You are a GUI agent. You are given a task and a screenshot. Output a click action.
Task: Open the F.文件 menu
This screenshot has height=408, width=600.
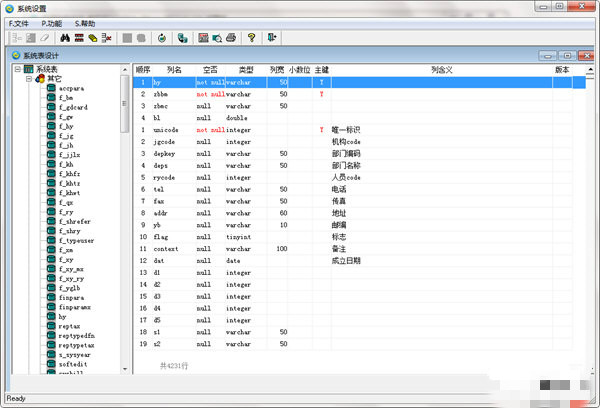[20, 22]
